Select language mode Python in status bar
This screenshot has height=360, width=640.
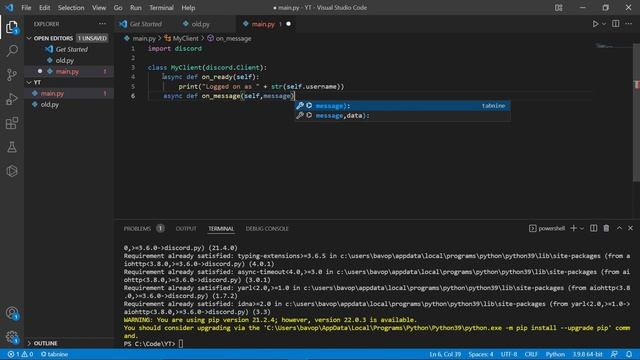555,354
